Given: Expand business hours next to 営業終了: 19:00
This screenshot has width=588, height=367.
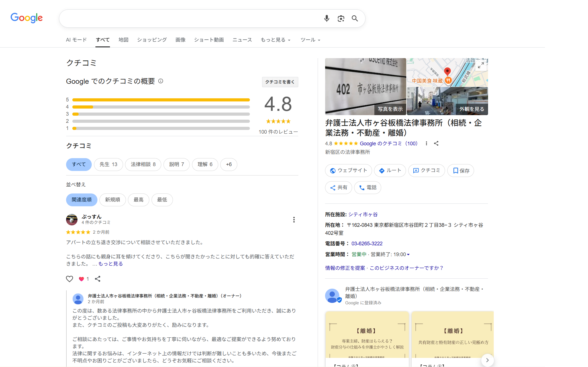Looking at the screenshot, I should (x=408, y=254).
